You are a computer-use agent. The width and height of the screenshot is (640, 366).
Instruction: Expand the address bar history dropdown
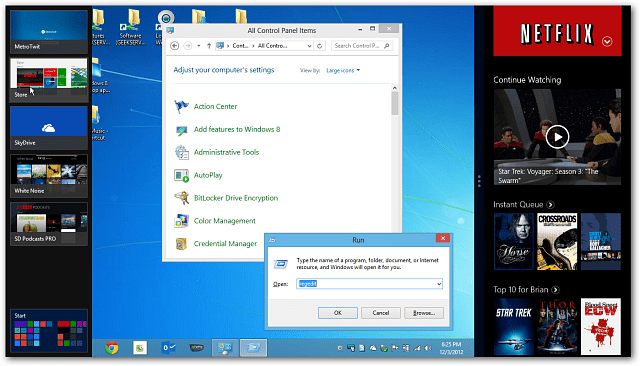coord(309,46)
